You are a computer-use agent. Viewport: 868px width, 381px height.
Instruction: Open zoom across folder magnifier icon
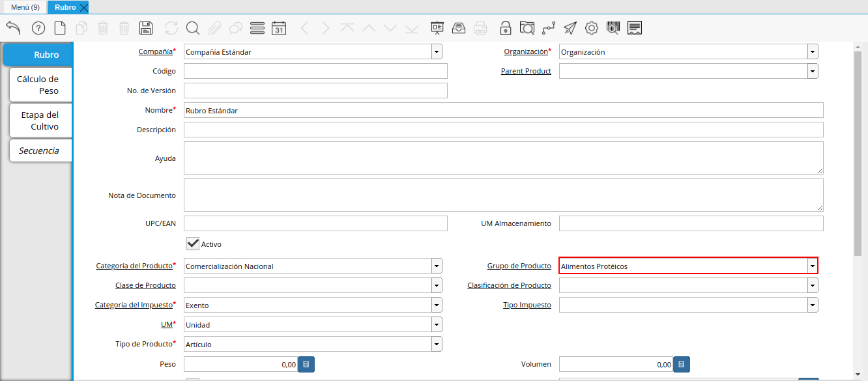[x=527, y=28]
